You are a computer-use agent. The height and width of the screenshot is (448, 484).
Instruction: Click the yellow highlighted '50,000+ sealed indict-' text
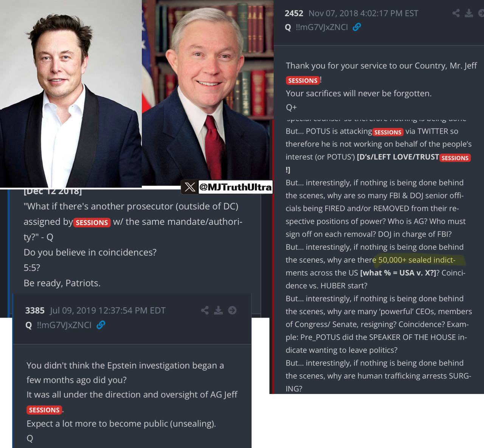point(417,260)
